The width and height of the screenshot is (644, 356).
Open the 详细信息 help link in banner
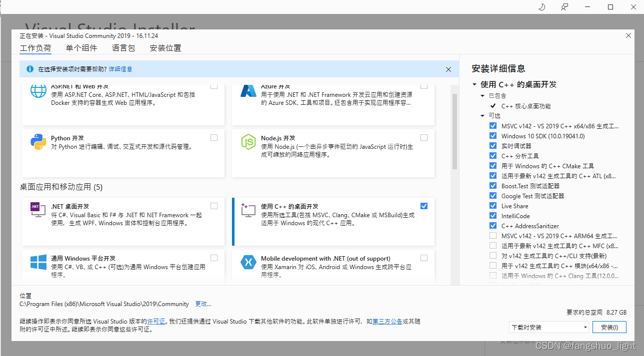point(120,69)
